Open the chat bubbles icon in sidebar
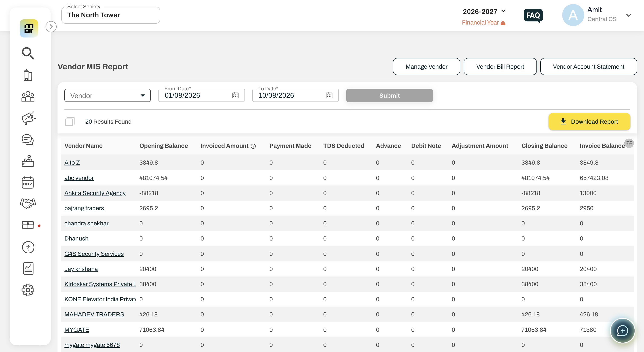 (x=28, y=140)
